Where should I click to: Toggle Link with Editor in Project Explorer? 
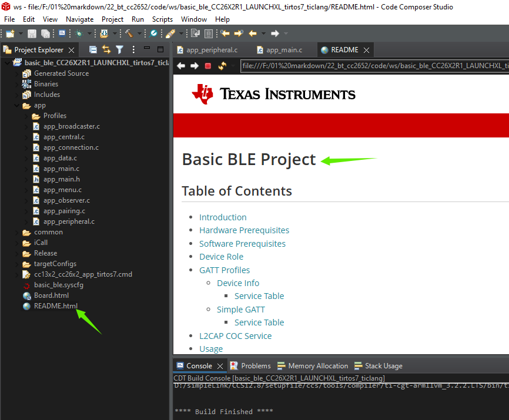point(106,49)
